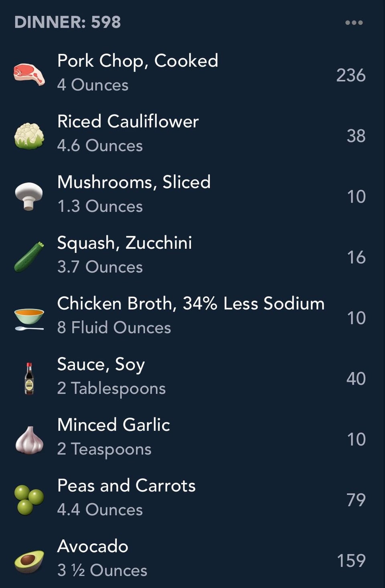The image size is (385, 588).
Task: Tap the 4.4 Ounces serving of peas
Action: tap(100, 510)
